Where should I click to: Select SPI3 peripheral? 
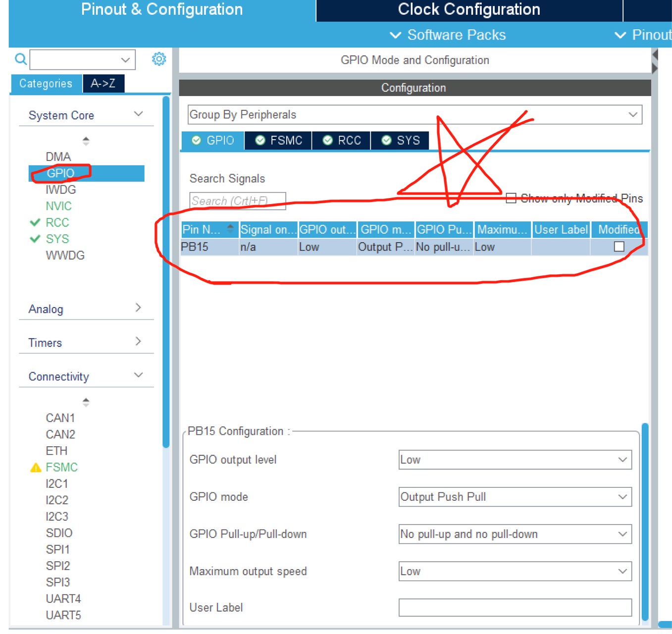click(x=58, y=582)
